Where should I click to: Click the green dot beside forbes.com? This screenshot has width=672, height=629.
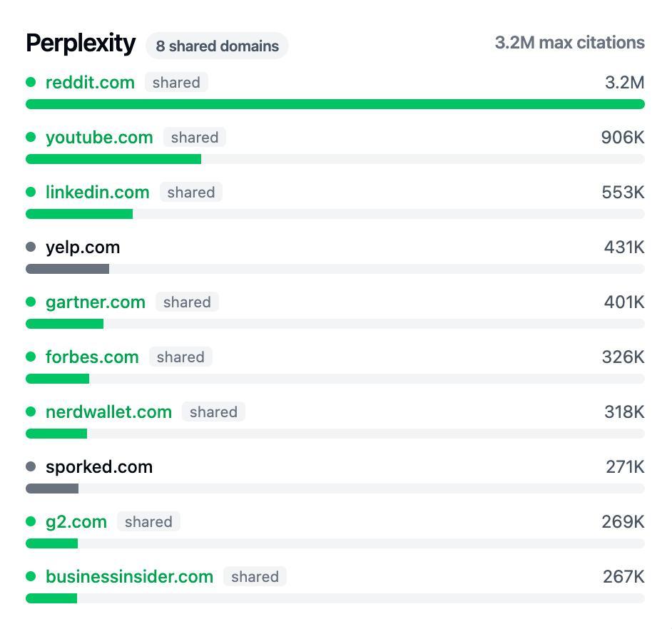tap(31, 357)
